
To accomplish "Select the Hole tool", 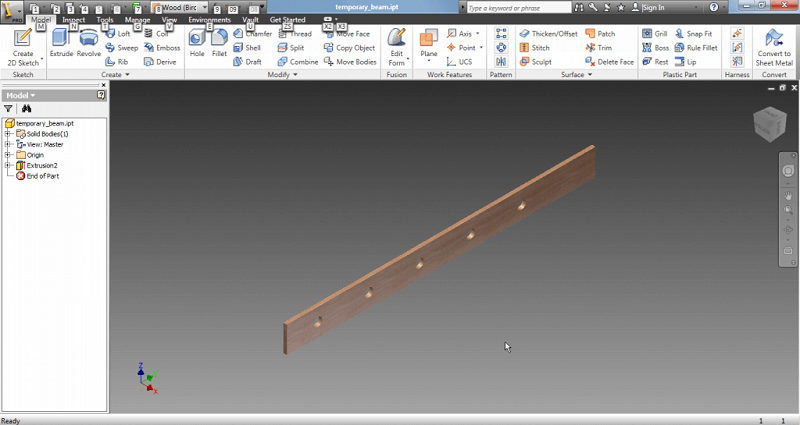I will (197, 43).
